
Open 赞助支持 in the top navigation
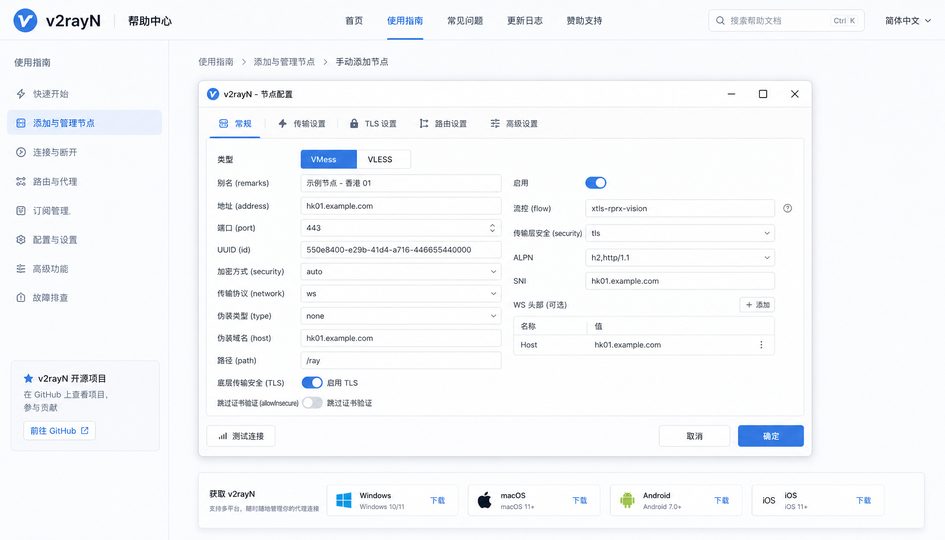[x=584, y=20]
